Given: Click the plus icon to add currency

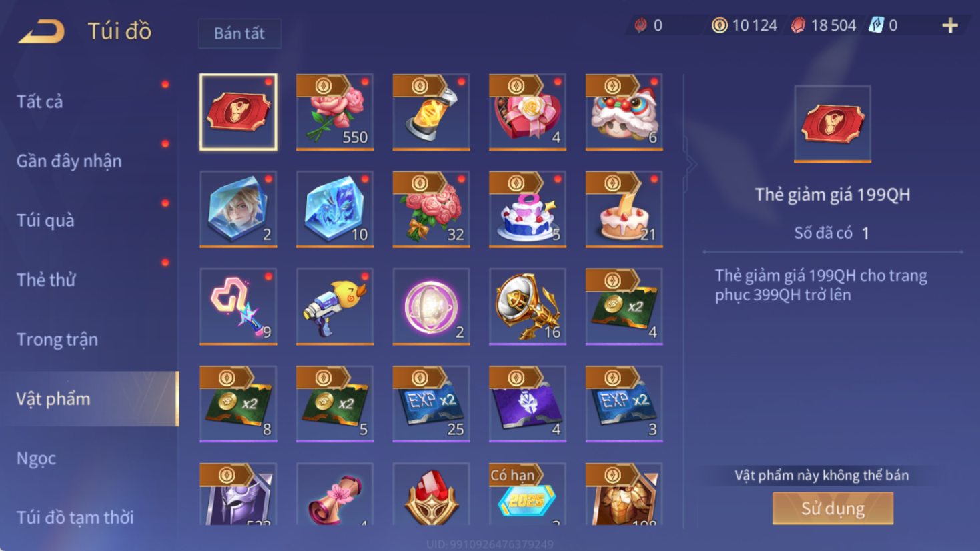Looking at the screenshot, I should 950,25.
